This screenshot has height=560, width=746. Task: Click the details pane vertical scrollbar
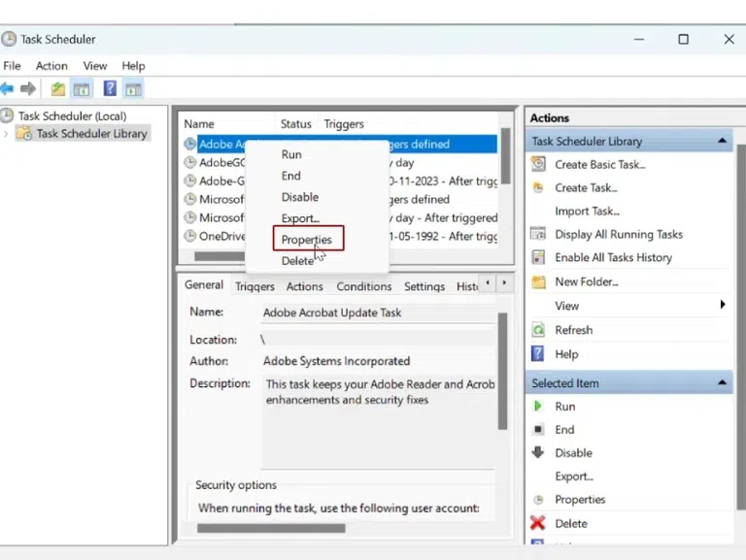click(x=502, y=371)
